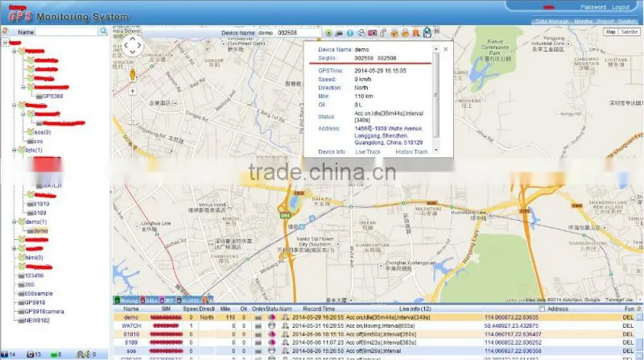Collapse the root tree node

(x=5, y=43)
